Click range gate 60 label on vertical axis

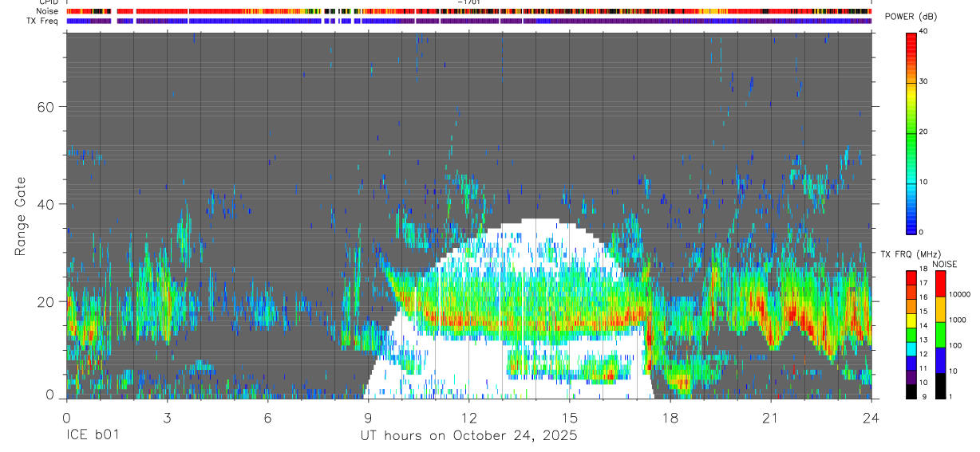tap(45, 107)
